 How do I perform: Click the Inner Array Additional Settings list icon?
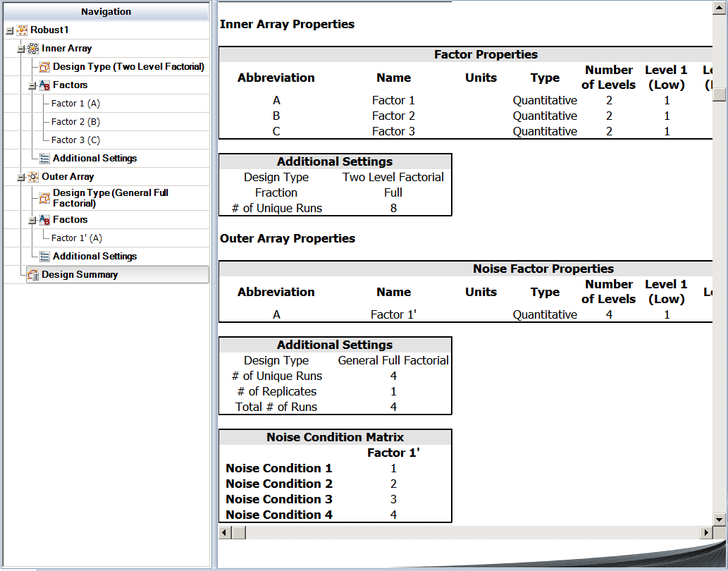(44, 159)
